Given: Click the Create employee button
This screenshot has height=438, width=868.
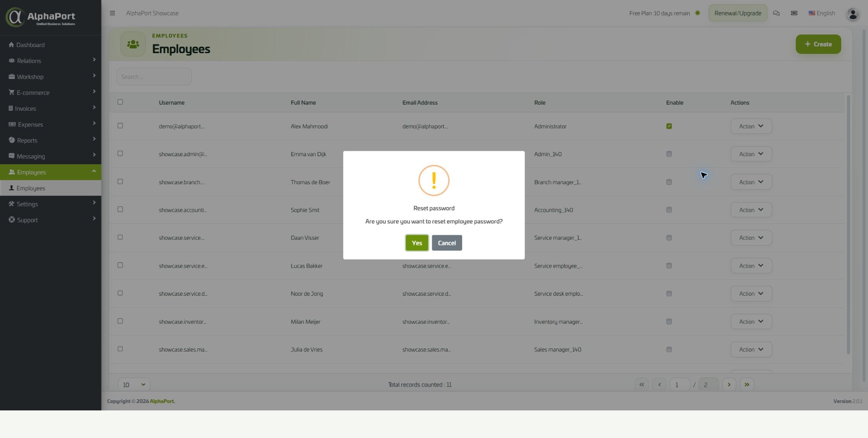Looking at the screenshot, I should point(818,44).
